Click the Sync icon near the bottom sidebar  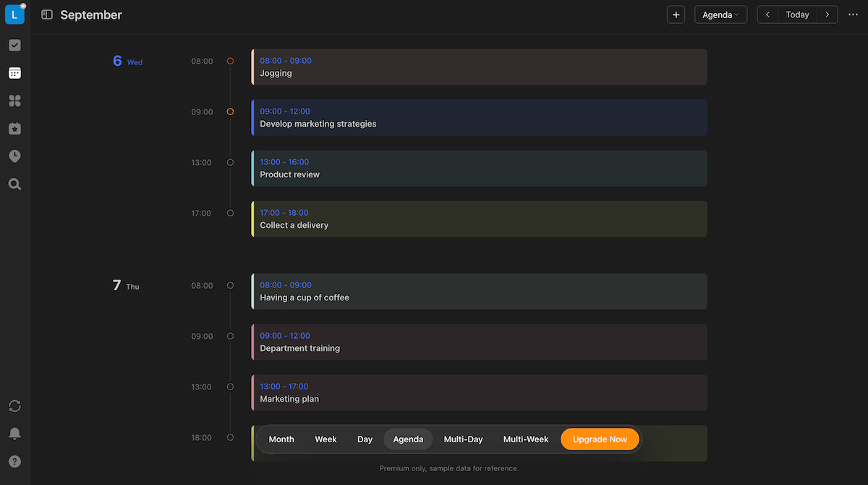tap(14, 406)
